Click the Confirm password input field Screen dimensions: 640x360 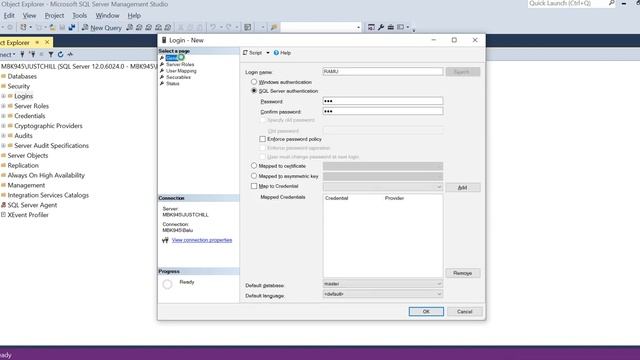[x=383, y=111]
